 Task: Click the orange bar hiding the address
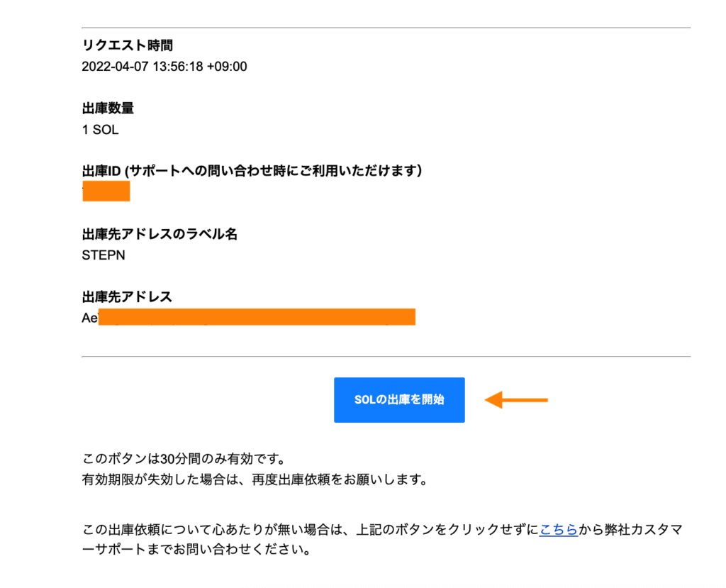(257, 317)
